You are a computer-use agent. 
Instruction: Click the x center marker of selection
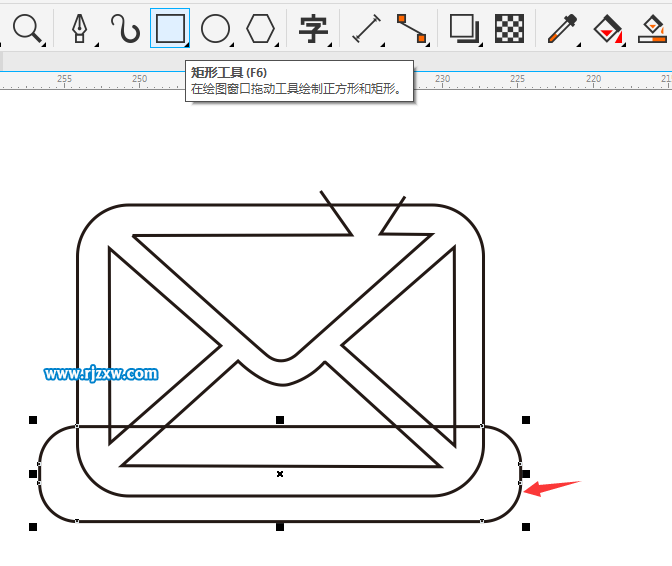coord(280,474)
